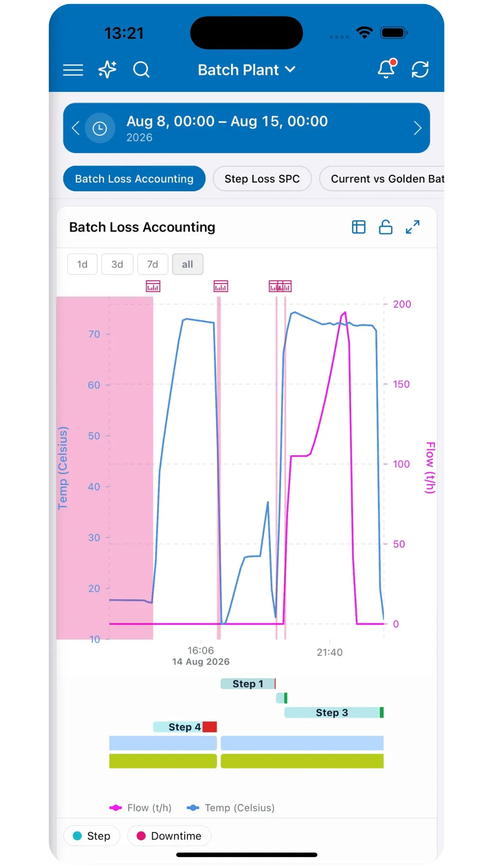
Task: Click the red segment after Step 4
Action: (210, 727)
